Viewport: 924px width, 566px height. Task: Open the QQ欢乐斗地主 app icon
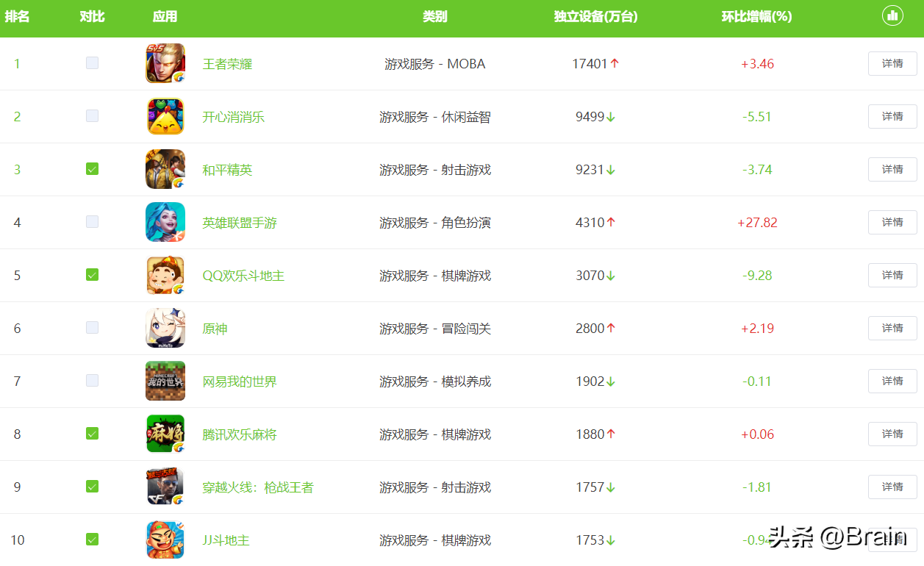[x=165, y=275]
